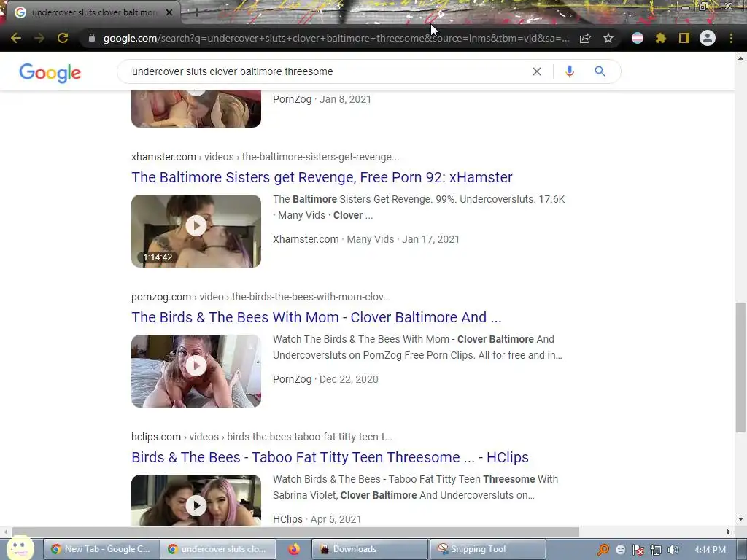This screenshot has height=560, width=747.
Task: Click the scroll-up arrow of vertical scrollbar
Action: 740,58
